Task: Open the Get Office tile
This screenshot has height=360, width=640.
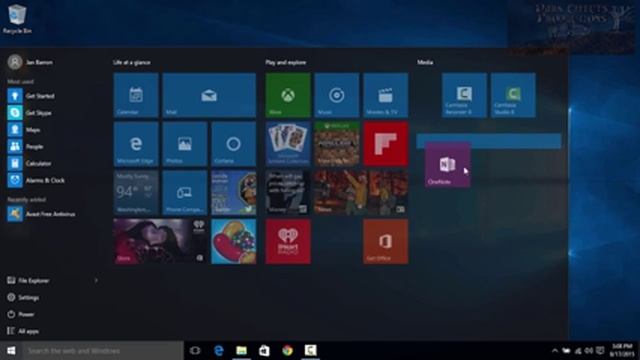Action: click(385, 242)
